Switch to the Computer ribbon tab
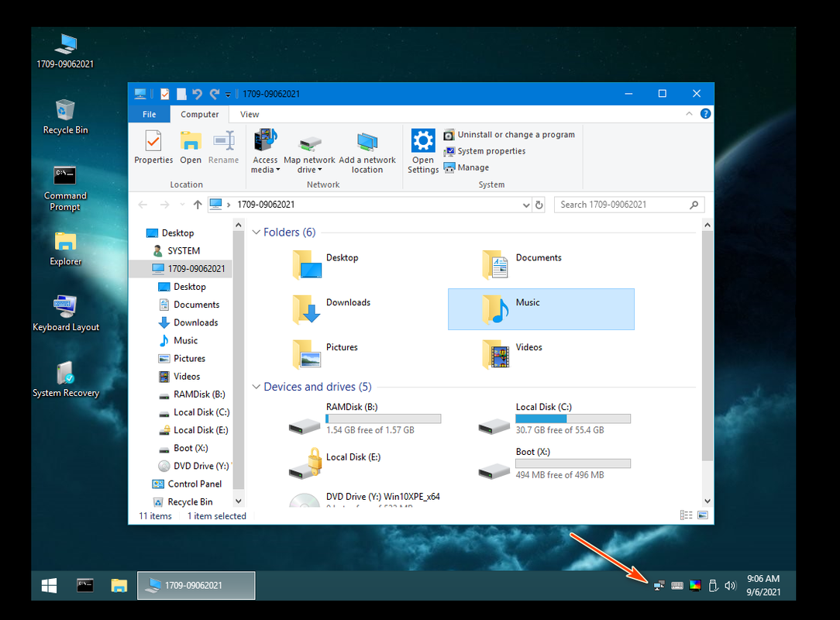Image resolution: width=840 pixels, height=620 pixels. click(x=199, y=114)
